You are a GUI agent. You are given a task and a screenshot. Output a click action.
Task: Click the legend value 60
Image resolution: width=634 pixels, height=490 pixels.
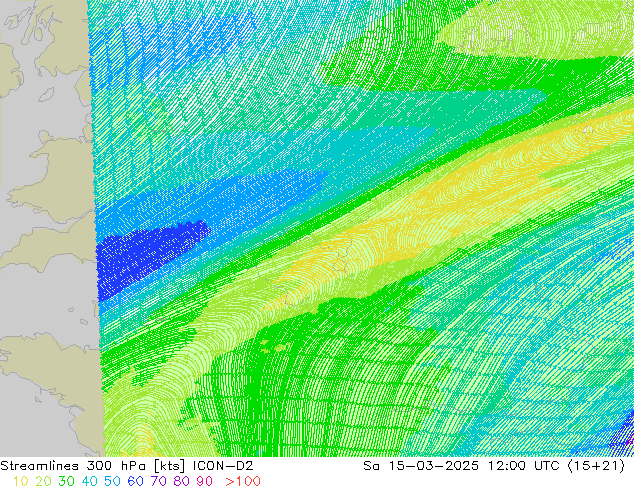click(135, 481)
